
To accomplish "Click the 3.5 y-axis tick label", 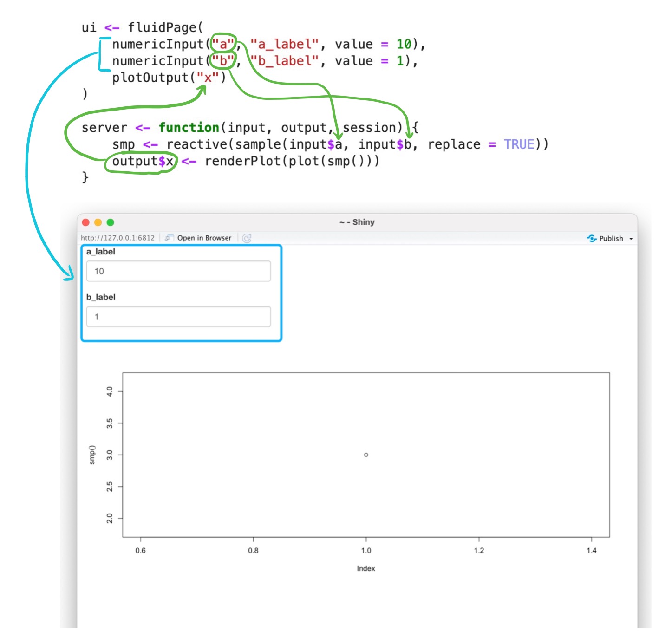I will [110, 423].
